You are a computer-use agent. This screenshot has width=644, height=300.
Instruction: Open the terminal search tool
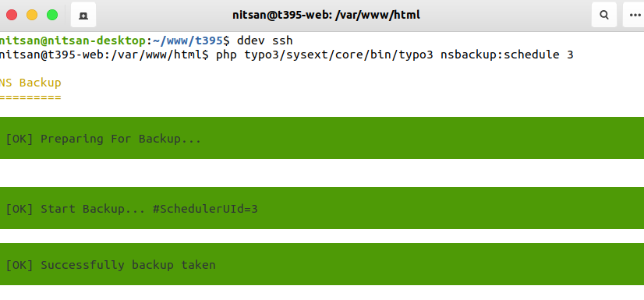(603, 15)
